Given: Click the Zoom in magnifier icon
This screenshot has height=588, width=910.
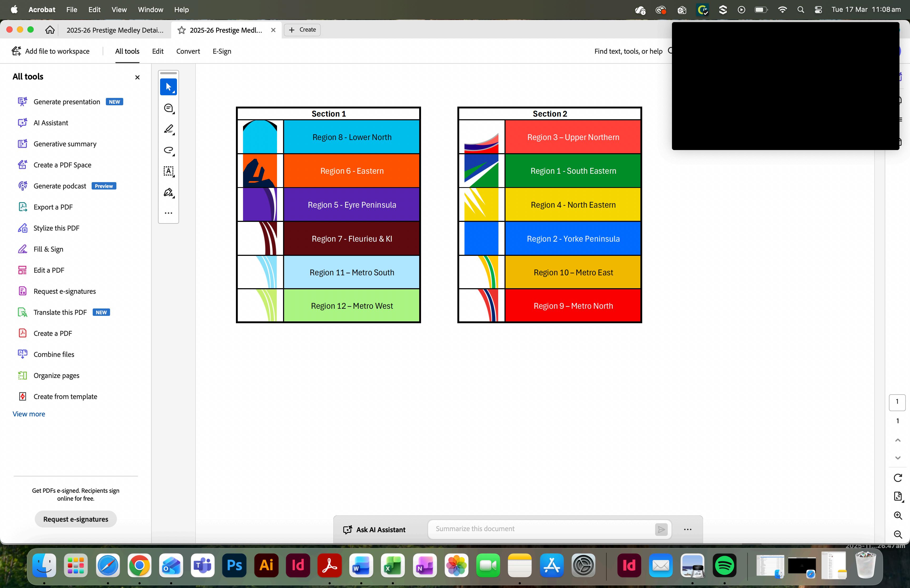Looking at the screenshot, I should point(898,515).
